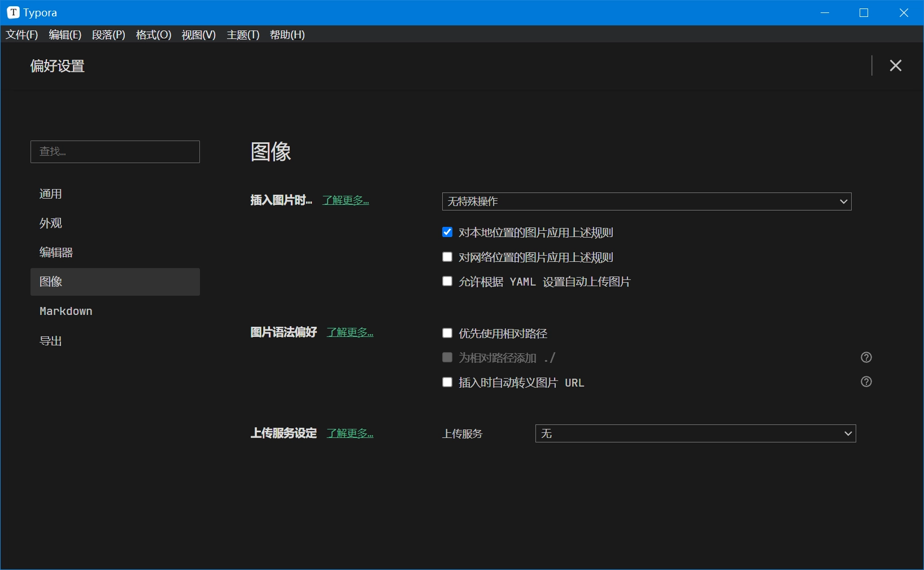Click the 图像 section title
The height and width of the screenshot is (570, 924).
point(271,151)
